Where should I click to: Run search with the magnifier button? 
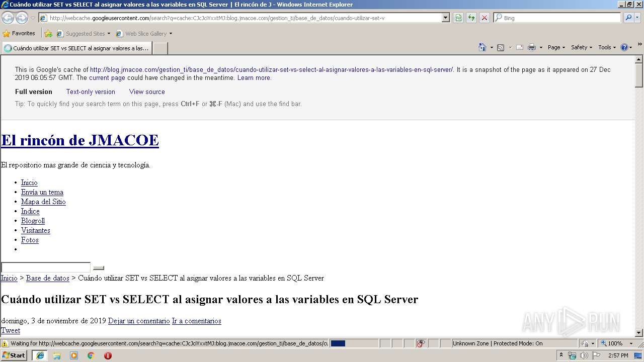(x=628, y=18)
